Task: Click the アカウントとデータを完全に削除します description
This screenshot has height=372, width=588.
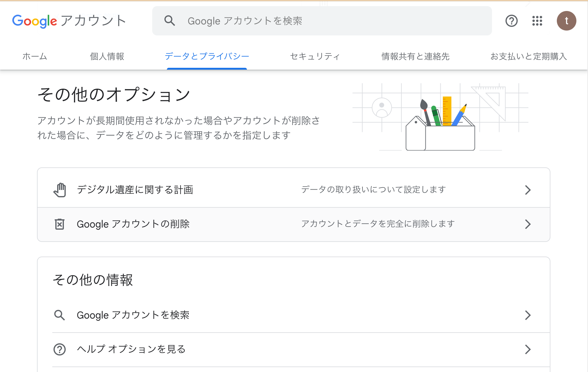Action: pyautogui.click(x=378, y=224)
